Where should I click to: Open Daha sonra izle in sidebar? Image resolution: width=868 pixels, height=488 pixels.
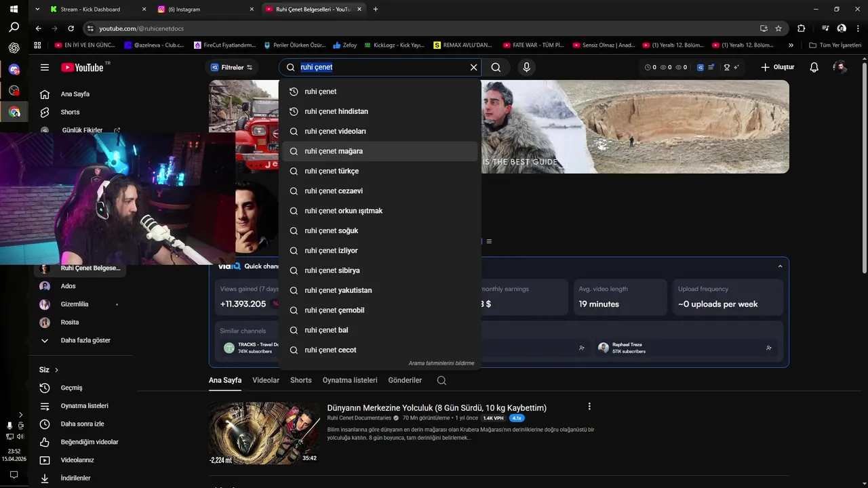click(82, 424)
